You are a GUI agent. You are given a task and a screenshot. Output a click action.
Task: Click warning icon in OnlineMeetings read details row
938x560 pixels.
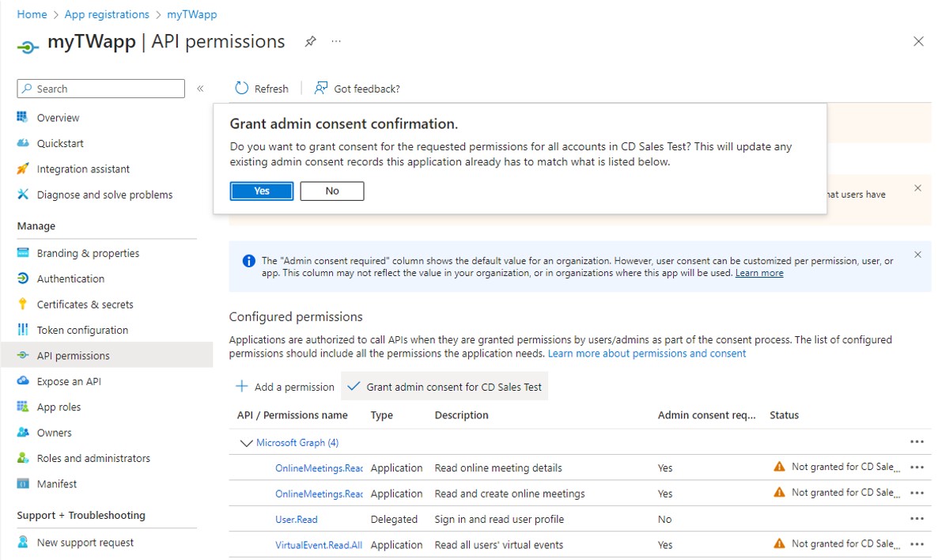[779, 467]
